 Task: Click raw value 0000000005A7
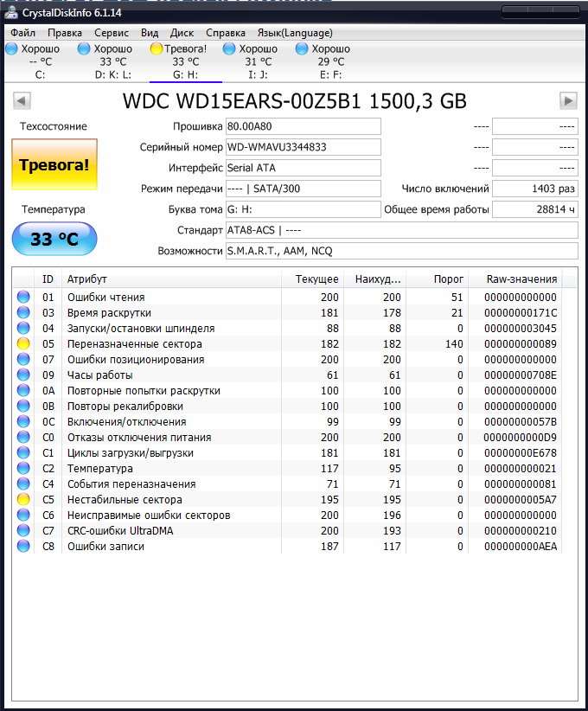pyautogui.click(x=521, y=500)
